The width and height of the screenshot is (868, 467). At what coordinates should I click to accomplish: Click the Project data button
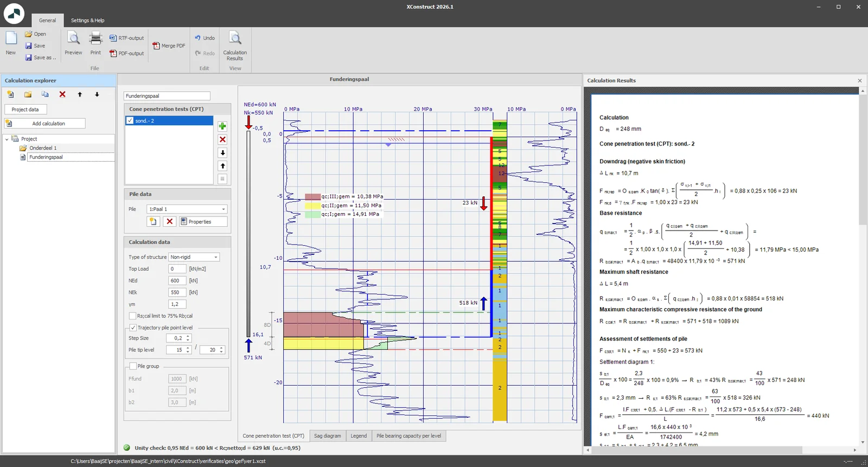click(25, 110)
